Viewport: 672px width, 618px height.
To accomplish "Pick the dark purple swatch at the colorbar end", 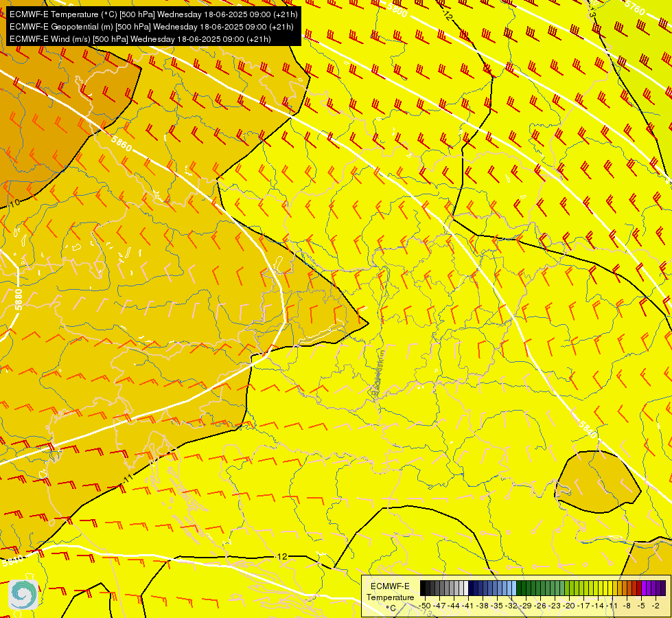I will pyautogui.click(x=663, y=588).
